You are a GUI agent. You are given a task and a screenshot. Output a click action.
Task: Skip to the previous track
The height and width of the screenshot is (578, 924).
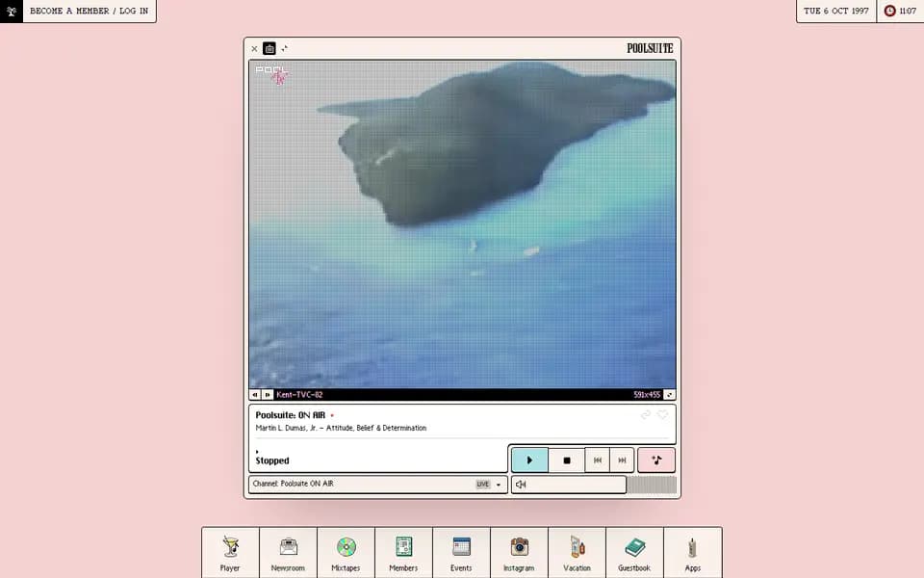pos(598,460)
